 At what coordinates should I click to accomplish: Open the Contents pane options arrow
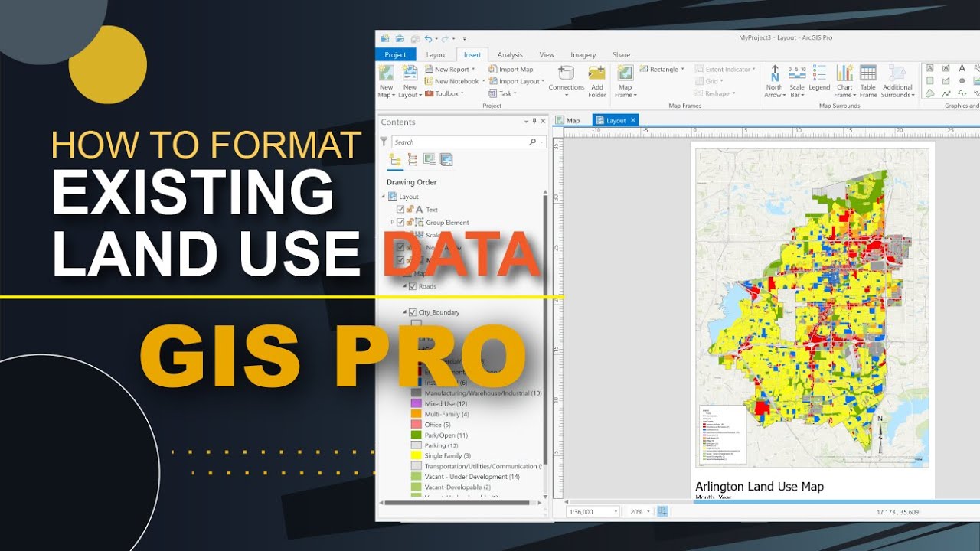[527, 121]
